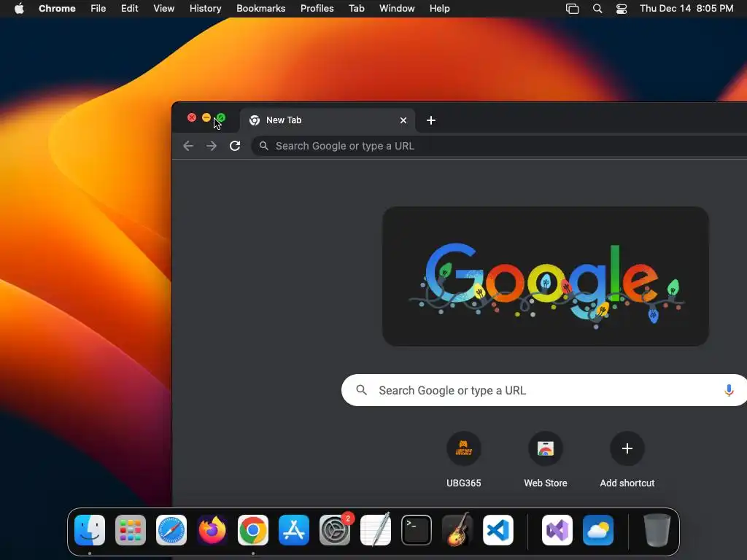
Task: Open the File menu
Action: click(98, 9)
